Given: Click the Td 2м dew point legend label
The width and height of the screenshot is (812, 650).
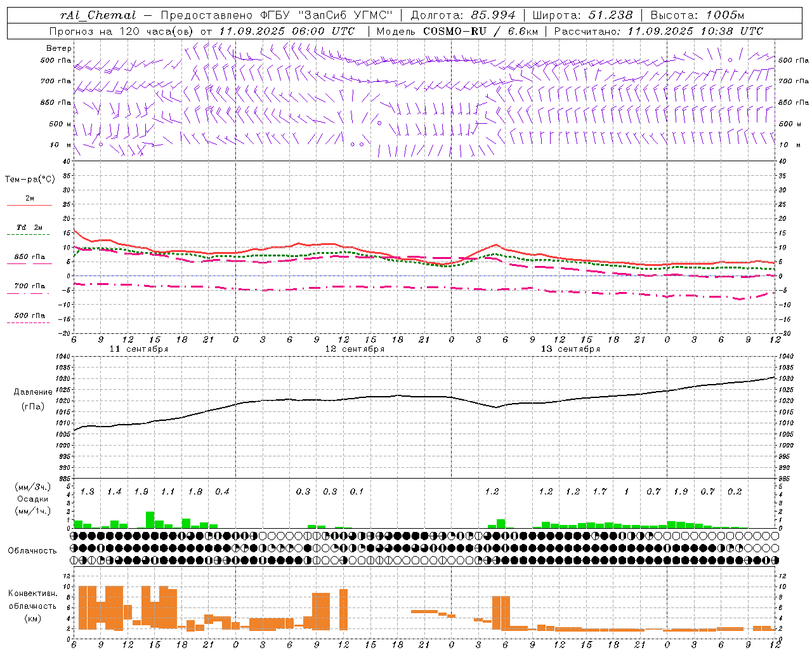Looking at the screenshot, I should pos(29,227).
